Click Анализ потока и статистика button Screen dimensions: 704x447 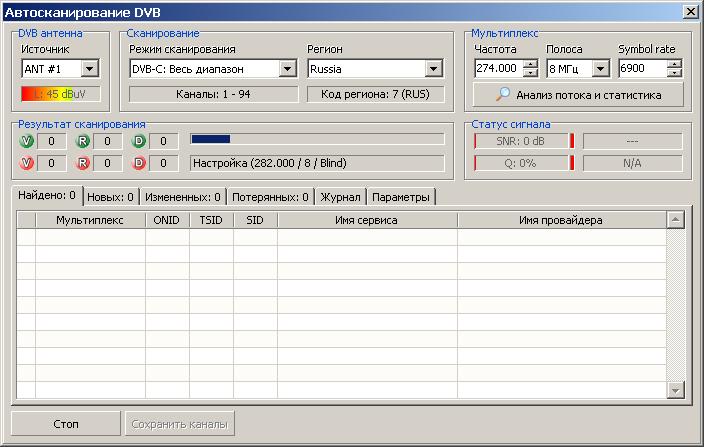pyautogui.click(x=579, y=95)
